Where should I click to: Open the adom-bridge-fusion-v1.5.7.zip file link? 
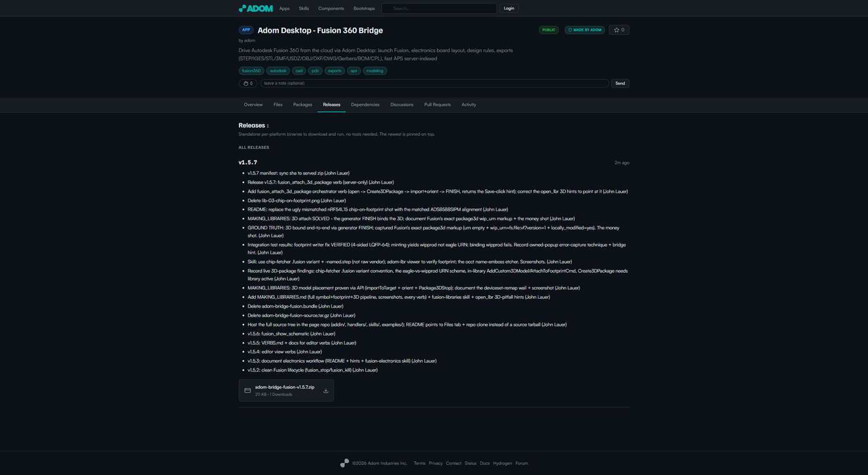(x=285, y=387)
